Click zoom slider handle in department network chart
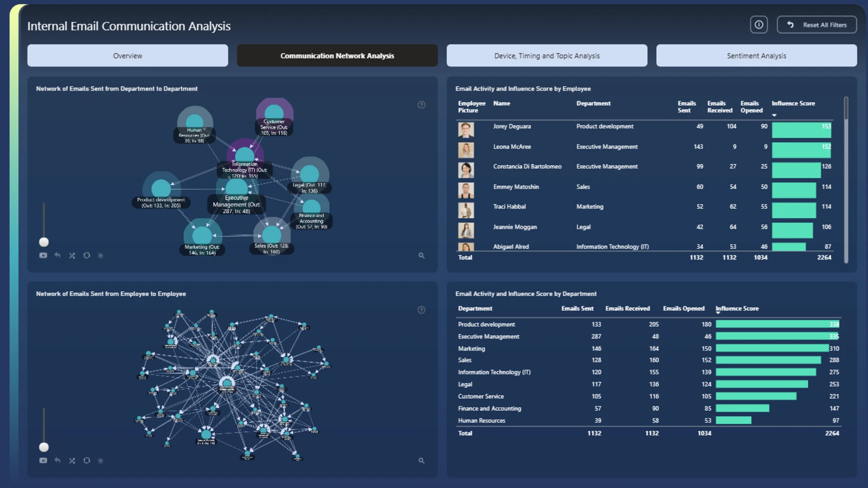The height and width of the screenshot is (488, 868). [x=44, y=242]
